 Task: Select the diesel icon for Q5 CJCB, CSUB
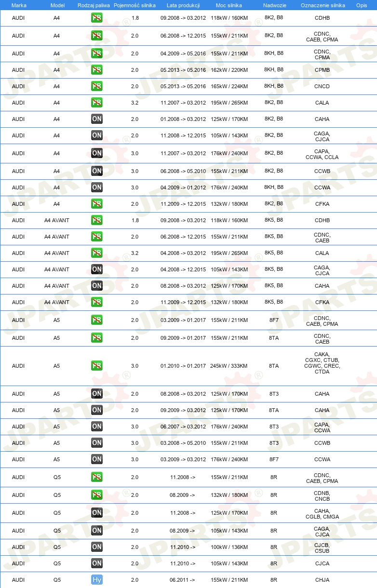pyautogui.click(x=97, y=547)
